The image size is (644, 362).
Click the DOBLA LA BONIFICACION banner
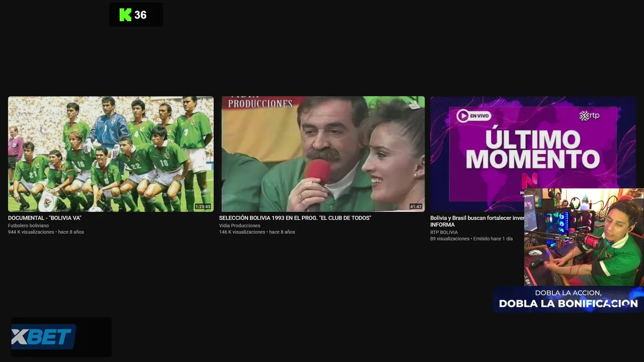[569, 299]
